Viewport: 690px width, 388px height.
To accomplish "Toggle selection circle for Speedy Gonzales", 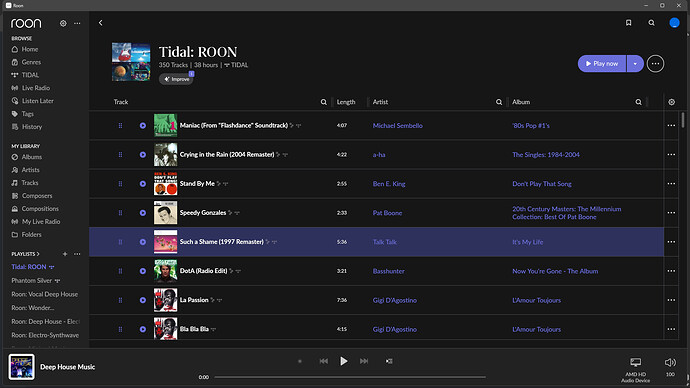I will [143, 213].
